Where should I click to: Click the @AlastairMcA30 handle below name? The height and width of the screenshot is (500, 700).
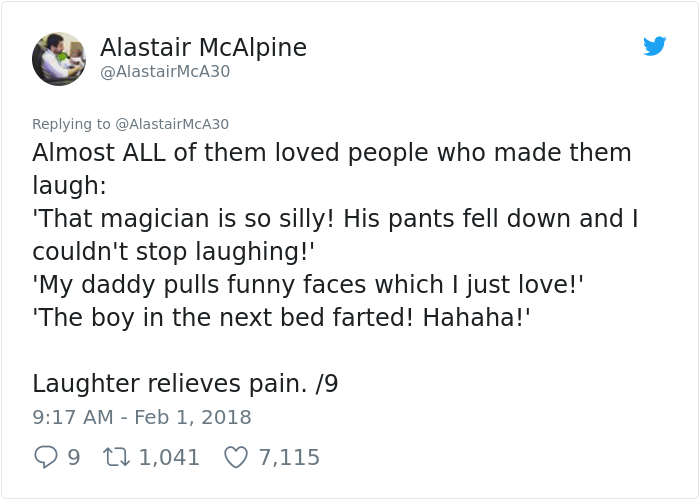click(x=165, y=73)
